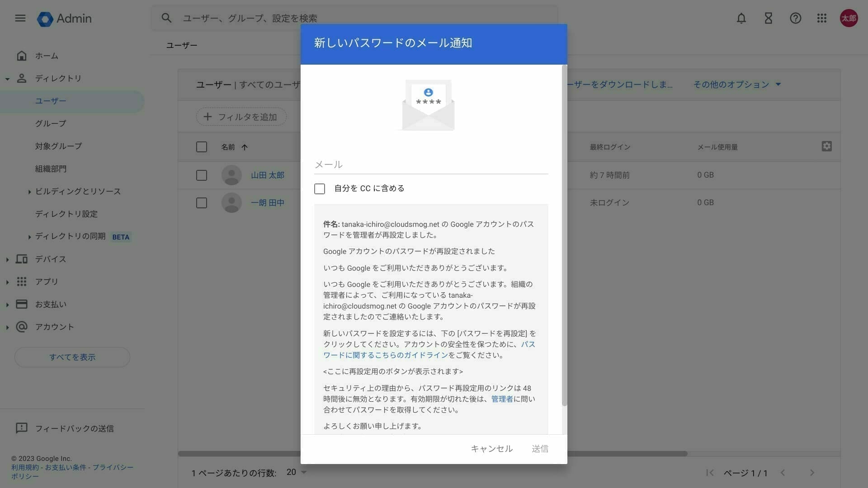
Task: Expand the デバイス section arrow
Action: coord(7,259)
